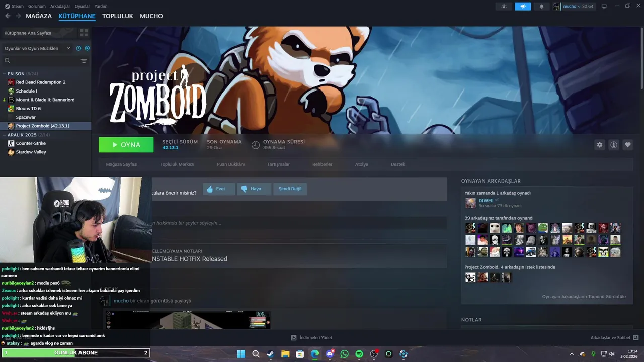Click the Hayır button

254,189
